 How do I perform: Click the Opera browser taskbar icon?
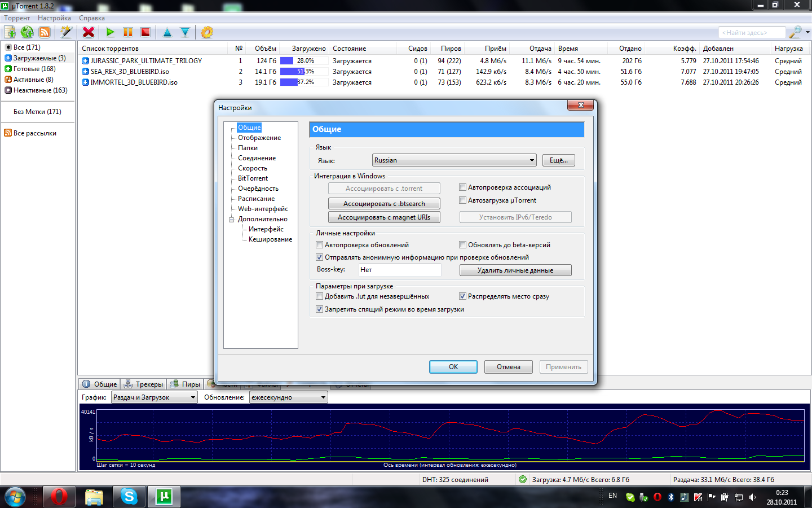(59, 497)
